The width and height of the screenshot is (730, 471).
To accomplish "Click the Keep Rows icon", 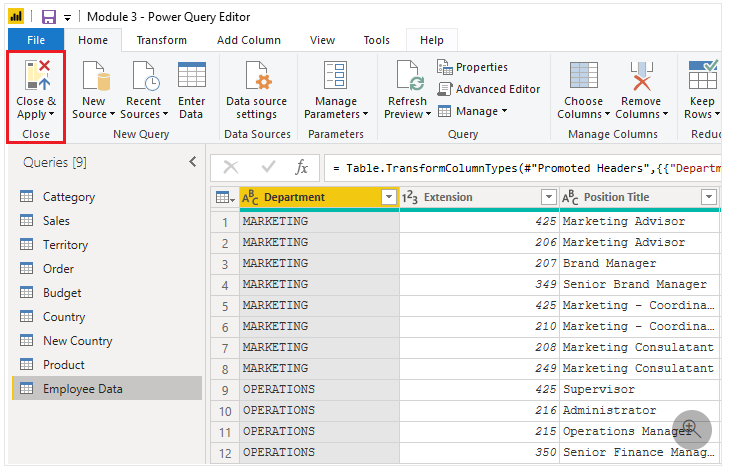I will pos(703,75).
